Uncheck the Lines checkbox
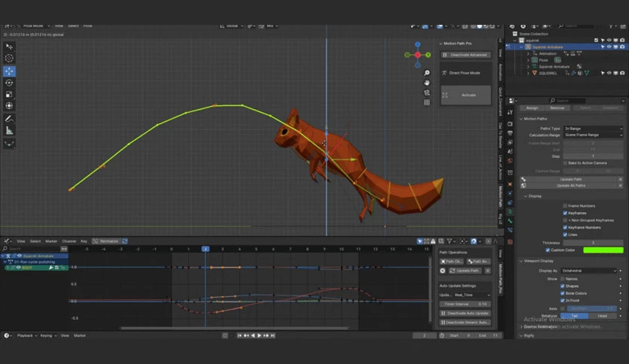The height and width of the screenshot is (364, 629). 565,235
